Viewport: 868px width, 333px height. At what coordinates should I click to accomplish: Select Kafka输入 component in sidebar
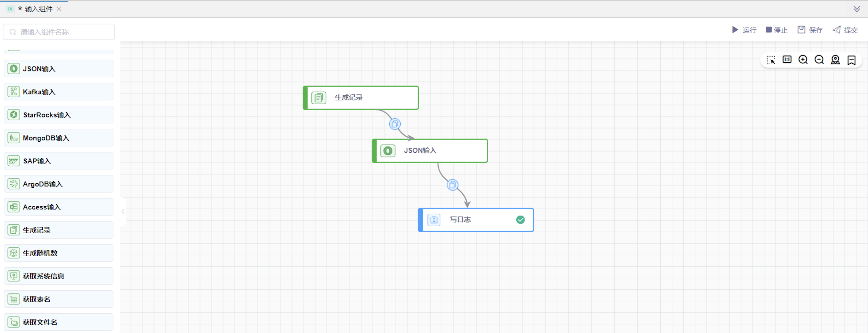pos(58,92)
